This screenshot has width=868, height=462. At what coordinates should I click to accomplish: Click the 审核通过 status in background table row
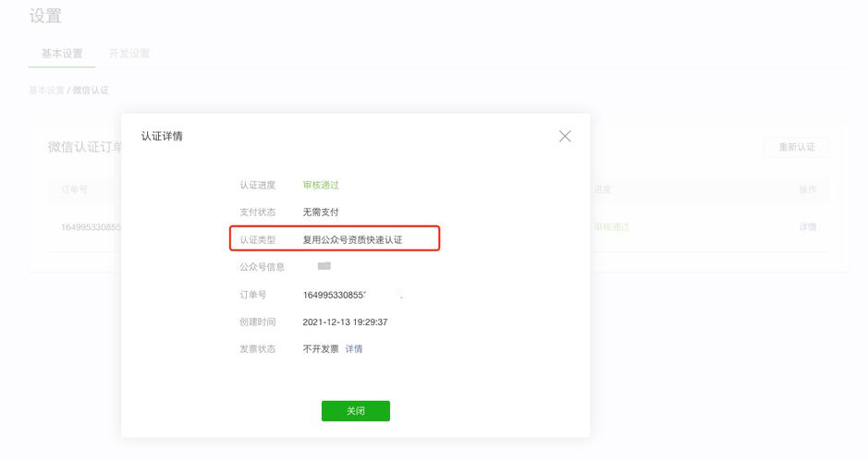pyautogui.click(x=611, y=227)
